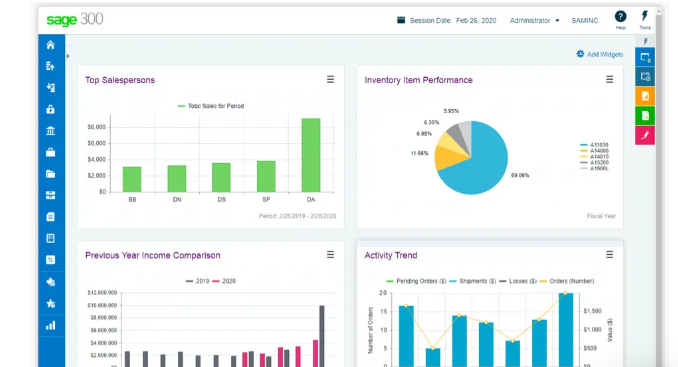Open the star favorites sidebar icon
678x367 pixels.
[x=51, y=303]
